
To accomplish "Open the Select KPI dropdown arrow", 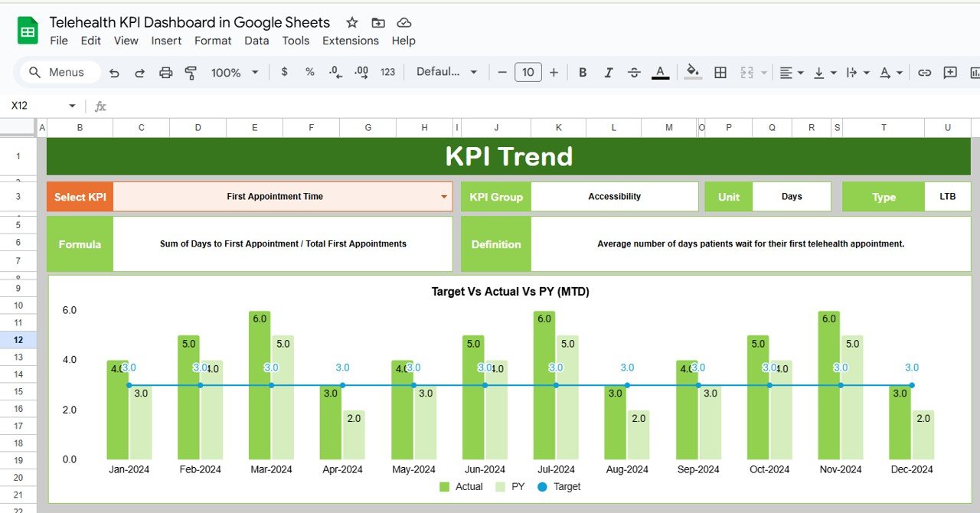I will coord(443,197).
